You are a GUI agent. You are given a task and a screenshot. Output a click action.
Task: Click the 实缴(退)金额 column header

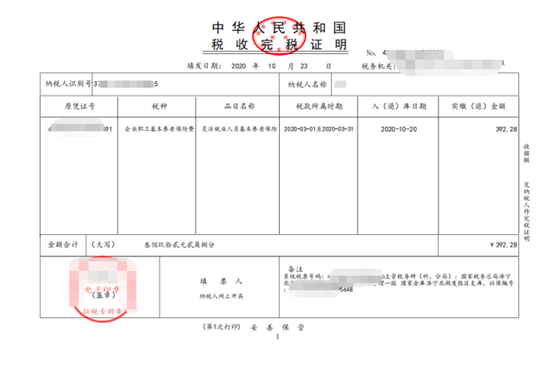coord(478,106)
